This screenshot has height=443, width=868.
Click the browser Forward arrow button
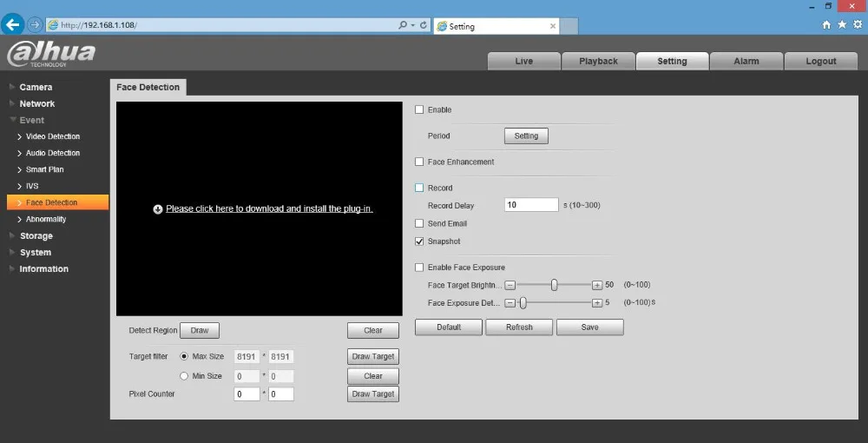[35, 25]
